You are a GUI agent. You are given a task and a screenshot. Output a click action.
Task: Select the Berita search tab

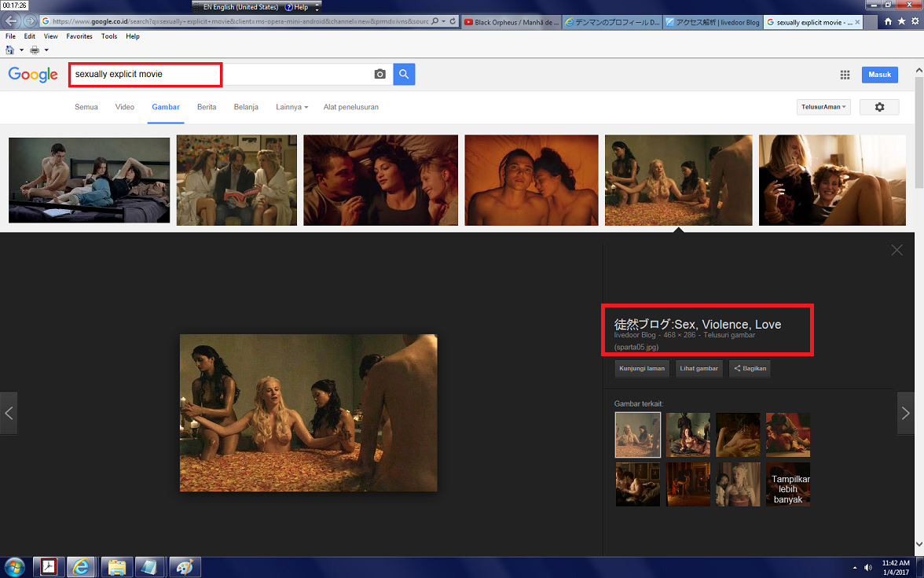coord(207,107)
